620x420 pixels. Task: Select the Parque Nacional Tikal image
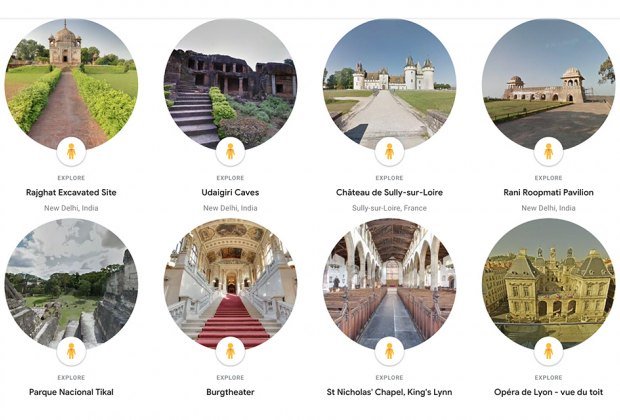[71, 284]
